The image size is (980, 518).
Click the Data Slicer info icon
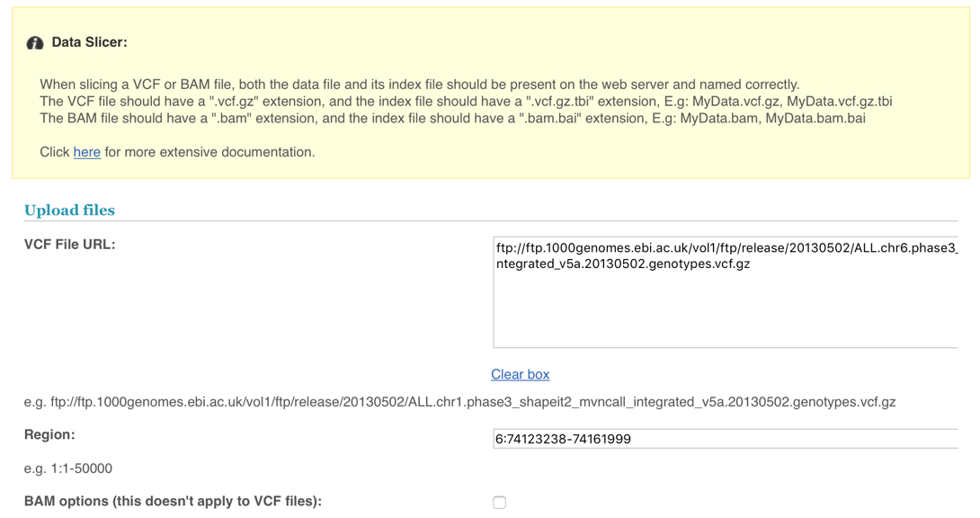coord(35,42)
